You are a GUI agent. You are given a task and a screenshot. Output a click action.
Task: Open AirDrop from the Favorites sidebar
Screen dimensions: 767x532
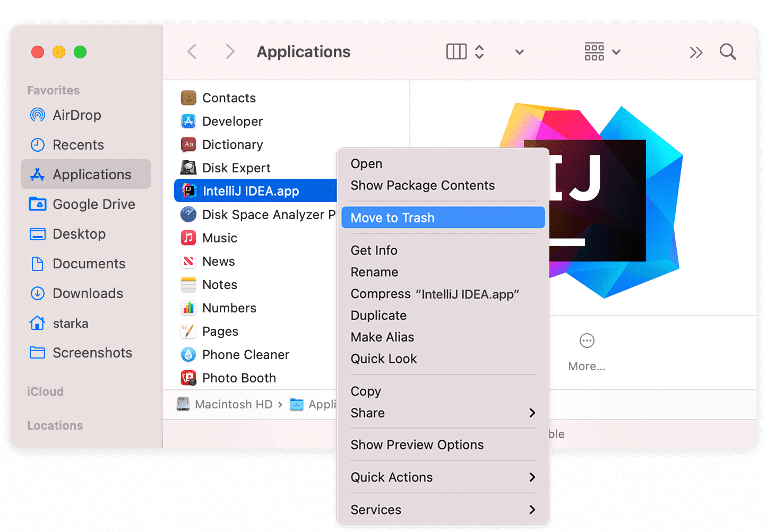tap(77, 115)
